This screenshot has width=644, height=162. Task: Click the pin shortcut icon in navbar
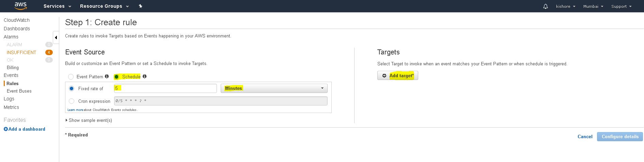(140, 6)
